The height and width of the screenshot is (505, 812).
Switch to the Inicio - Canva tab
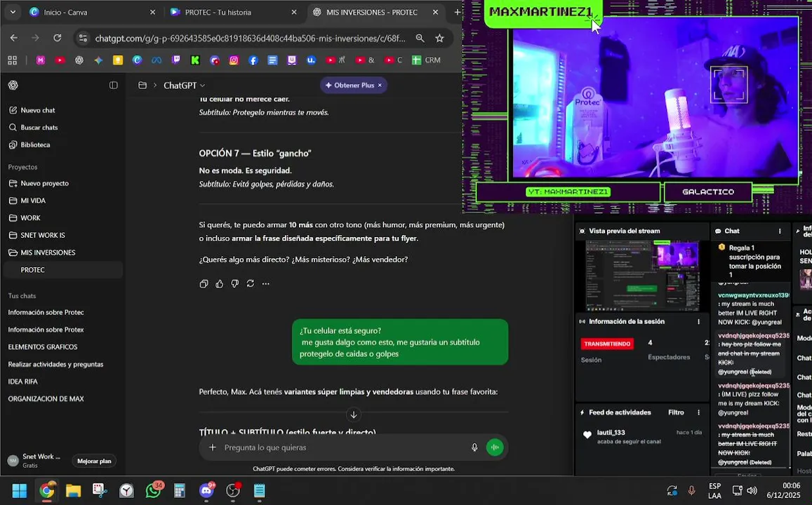pos(93,12)
